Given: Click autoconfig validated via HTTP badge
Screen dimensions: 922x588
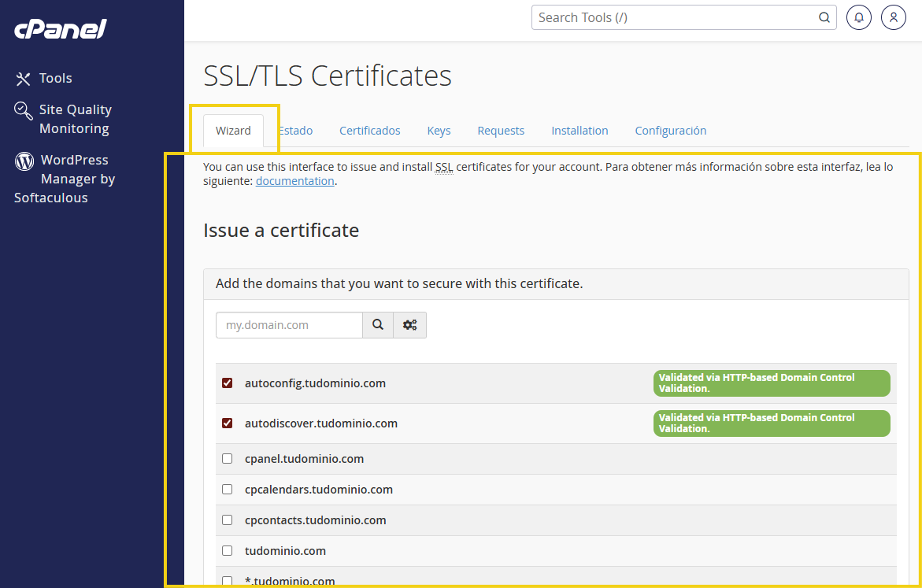Looking at the screenshot, I should click(772, 383).
